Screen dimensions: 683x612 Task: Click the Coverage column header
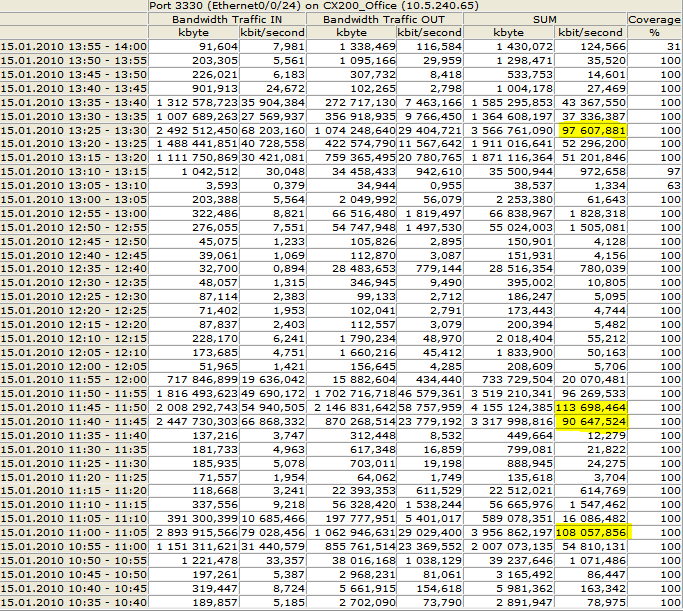(x=654, y=19)
